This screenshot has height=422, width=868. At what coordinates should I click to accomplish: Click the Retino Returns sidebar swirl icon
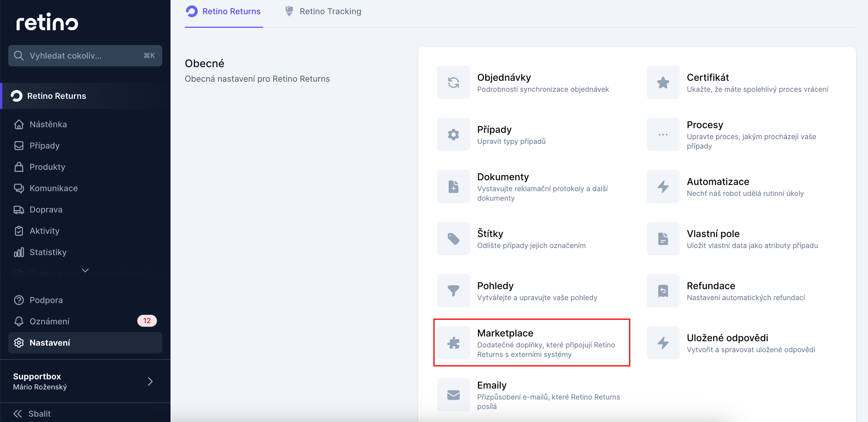click(x=17, y=96)
